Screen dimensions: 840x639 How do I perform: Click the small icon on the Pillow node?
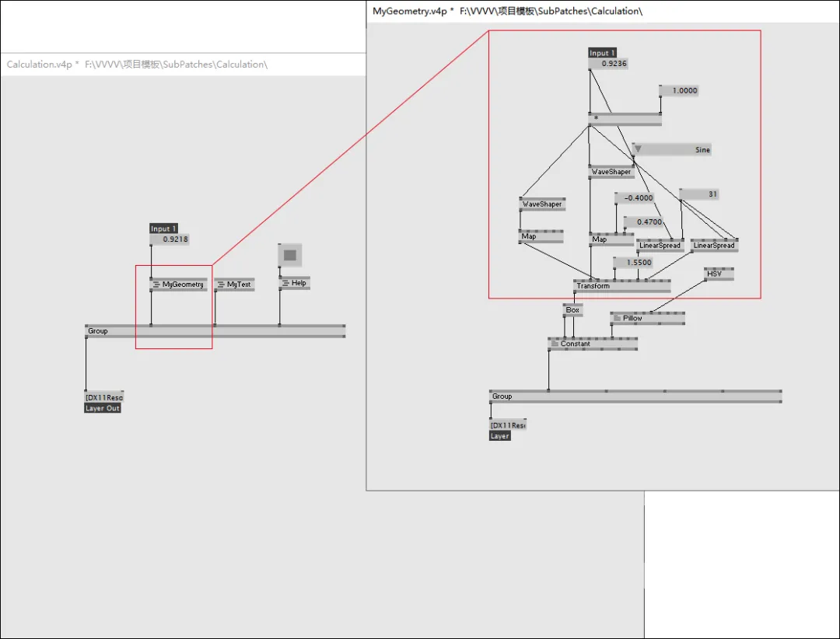click(617, 318)
